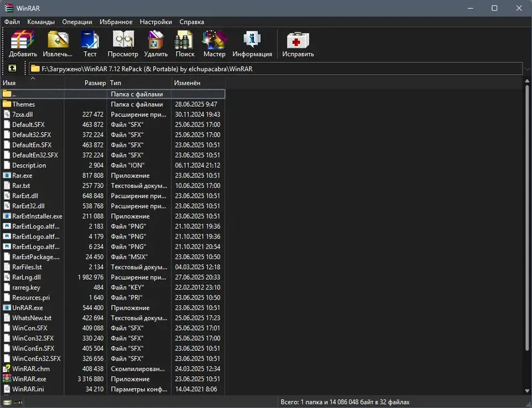
Task: Launch the Поиск (Find) binoculars tool
Action: 185,44
